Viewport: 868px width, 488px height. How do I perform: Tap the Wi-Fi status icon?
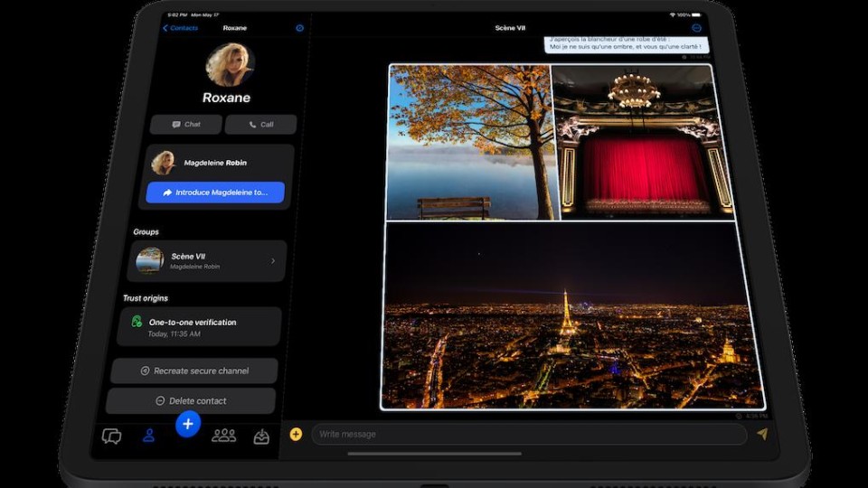pos(672,15)
